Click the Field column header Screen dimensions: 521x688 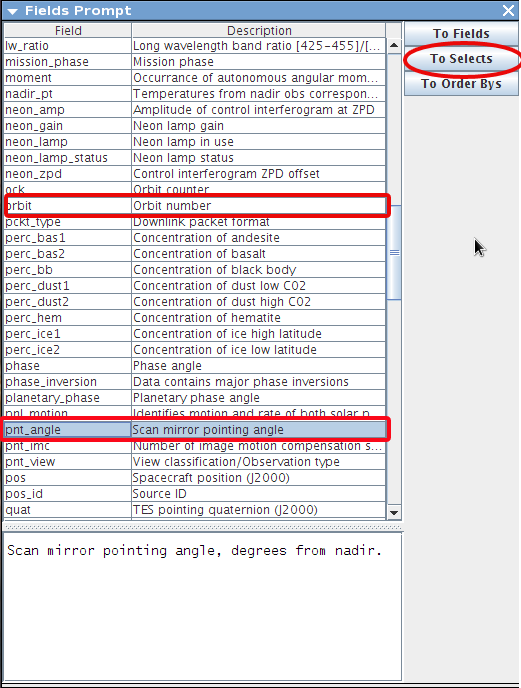(68, 30)
